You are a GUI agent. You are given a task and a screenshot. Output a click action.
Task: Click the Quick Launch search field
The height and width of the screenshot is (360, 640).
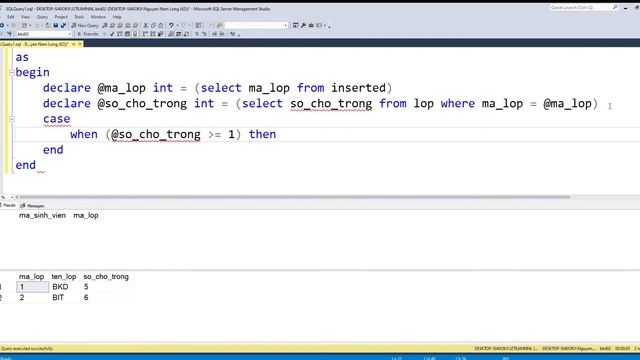pyautogui.click(x=580, y=7)
